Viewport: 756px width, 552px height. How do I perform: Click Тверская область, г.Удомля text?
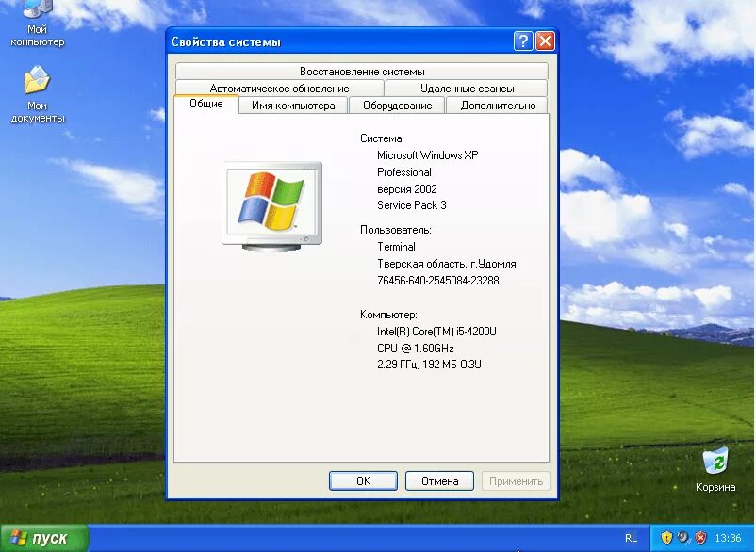click(x=447, y=264)
